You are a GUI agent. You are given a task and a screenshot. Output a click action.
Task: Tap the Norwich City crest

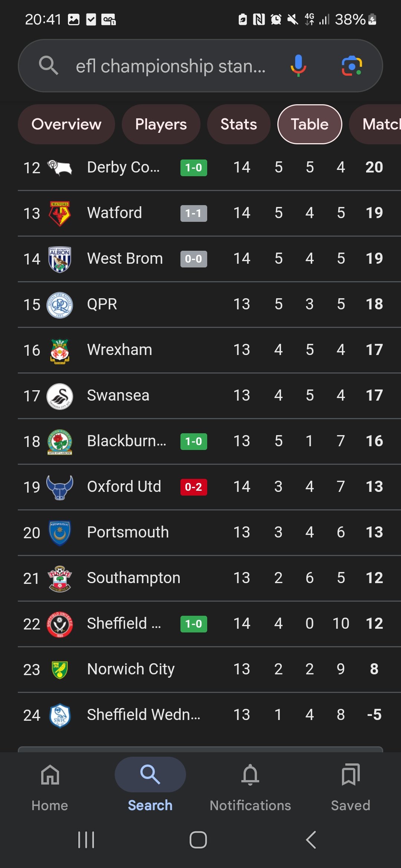60,670
